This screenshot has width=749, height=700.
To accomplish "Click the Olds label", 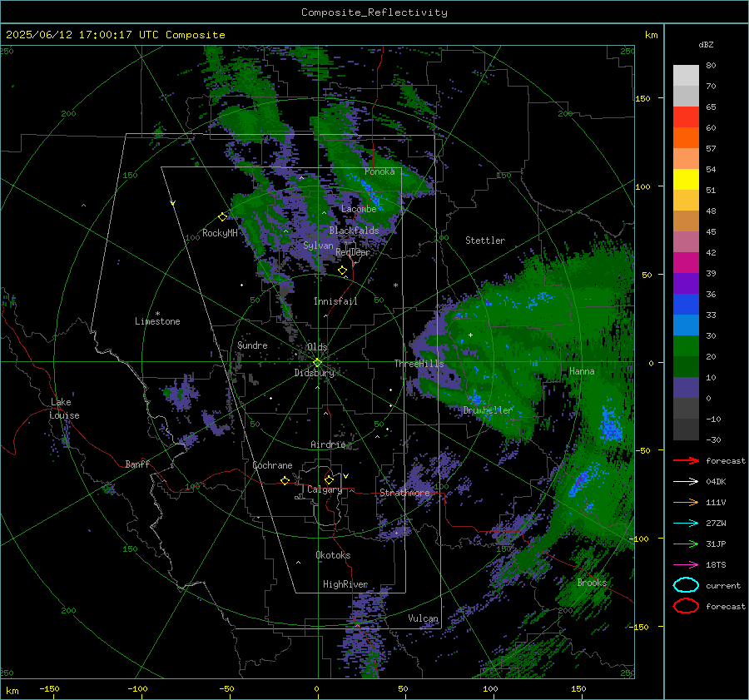I will [317, 347].
